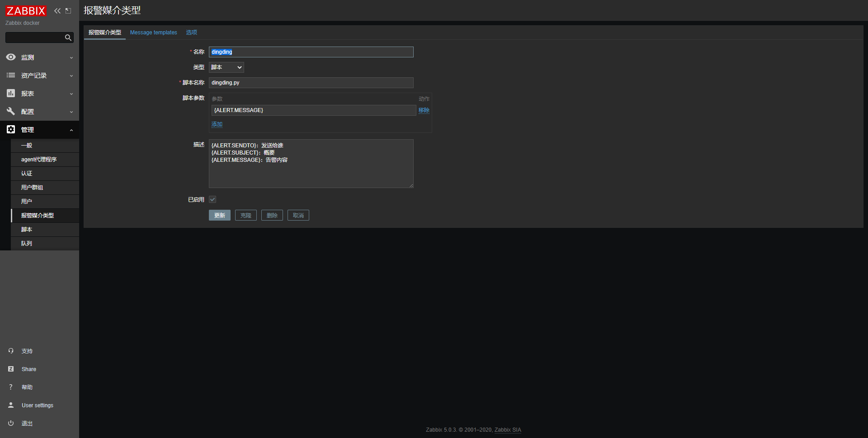Expand the 报表 menu section

pyautogui.click(x=39, y=94)
